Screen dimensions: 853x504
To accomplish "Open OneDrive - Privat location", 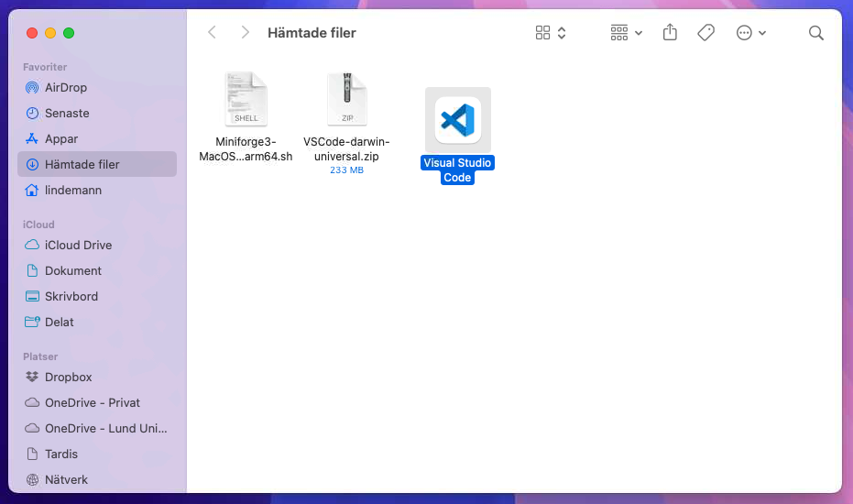I will pyautogui.click(x=97, y=402).
